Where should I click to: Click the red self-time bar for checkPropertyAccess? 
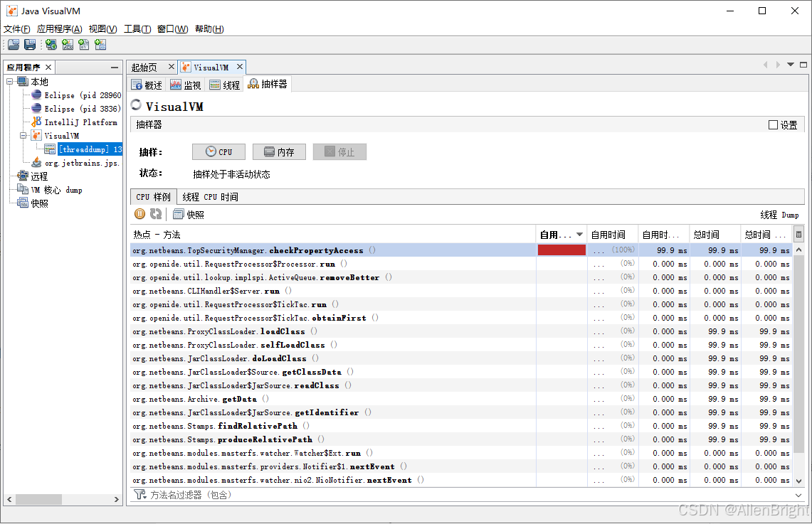pos(562,250)
